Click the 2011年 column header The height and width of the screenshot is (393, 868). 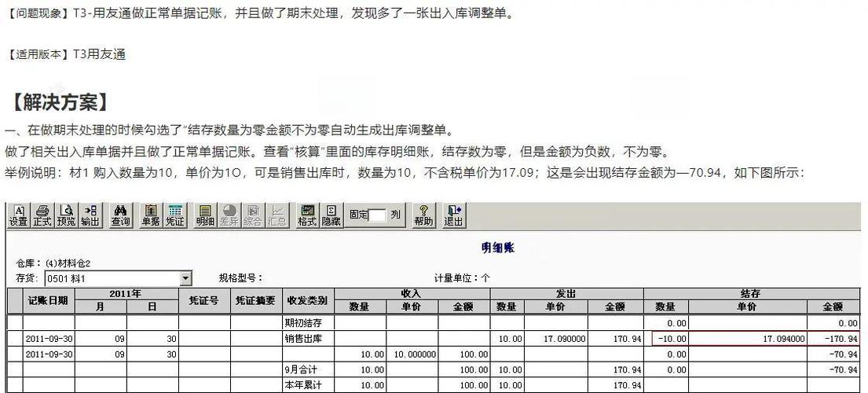coord(126,294)
